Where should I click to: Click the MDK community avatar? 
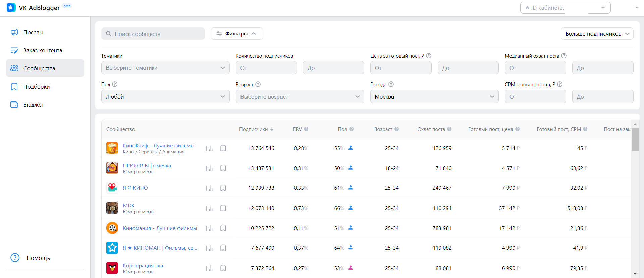point(112,208)
